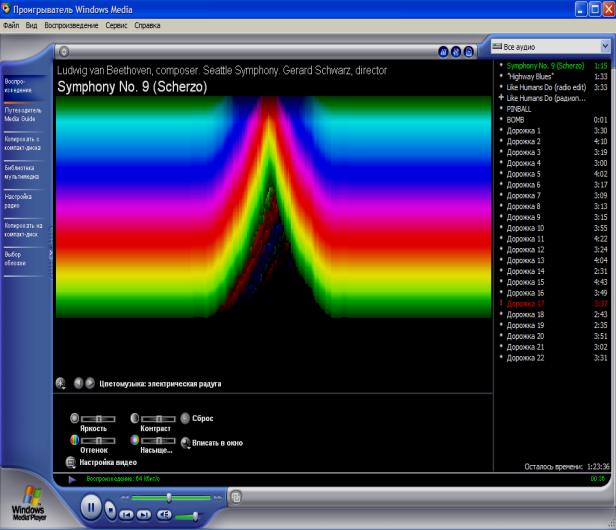Select the red Дорожка 17 entry

click(x=553, y=303)
